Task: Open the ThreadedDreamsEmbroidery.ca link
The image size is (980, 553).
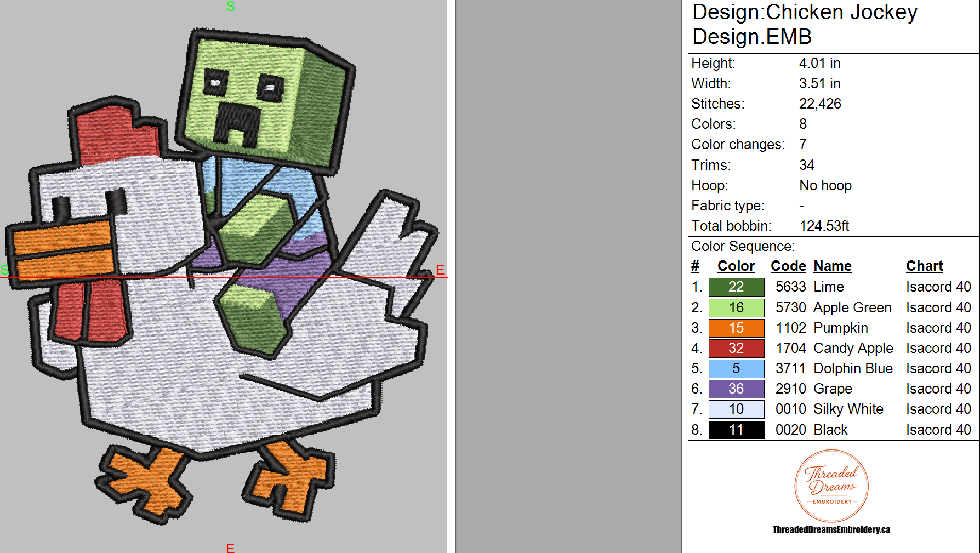Action: [x=831, y=529]
